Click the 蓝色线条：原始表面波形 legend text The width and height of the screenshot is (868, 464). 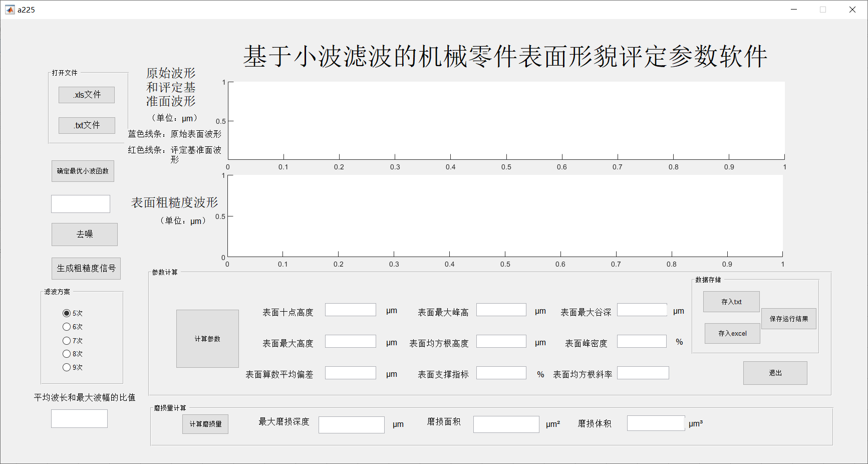pos(174,134)
